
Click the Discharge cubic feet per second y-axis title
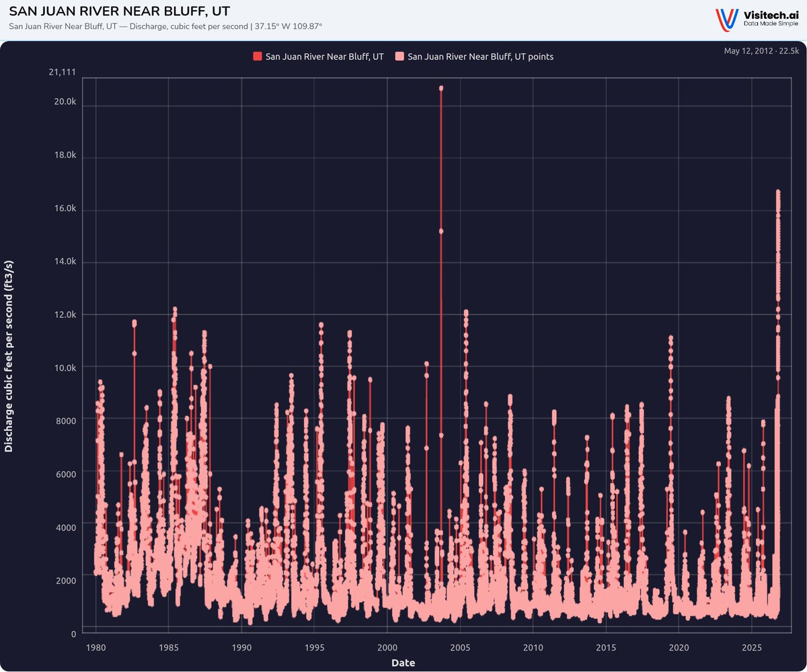[x=9, y=358]
